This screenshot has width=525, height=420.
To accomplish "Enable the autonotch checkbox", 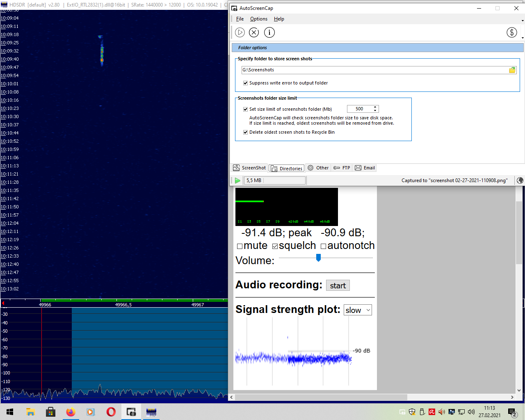I will pos(324,246).
